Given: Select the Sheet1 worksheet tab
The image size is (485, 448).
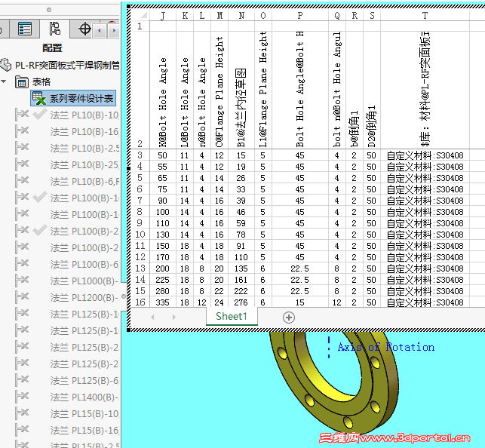Looking at the screenshot, I should click(x=232, y=316).
